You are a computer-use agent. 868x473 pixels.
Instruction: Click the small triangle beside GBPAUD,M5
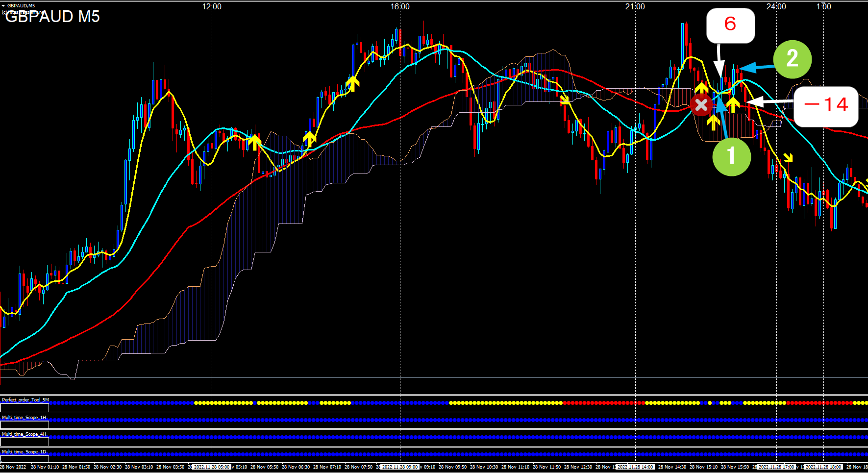coord(3,6)
